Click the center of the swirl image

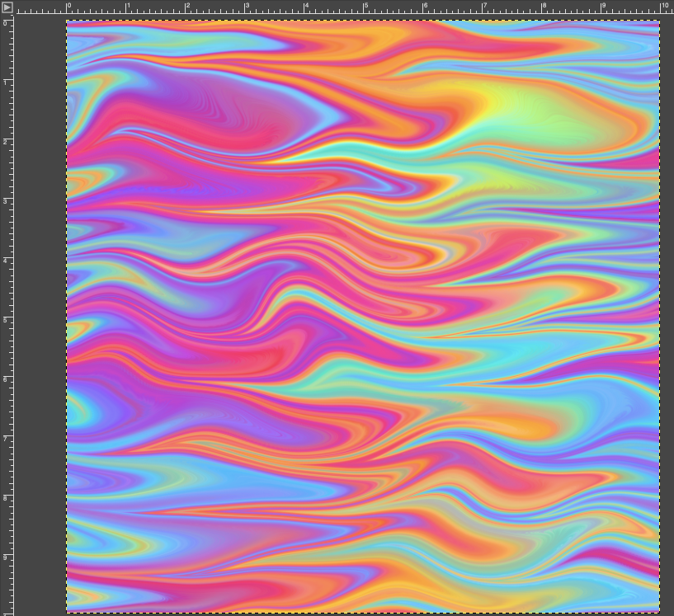(363, 317)
